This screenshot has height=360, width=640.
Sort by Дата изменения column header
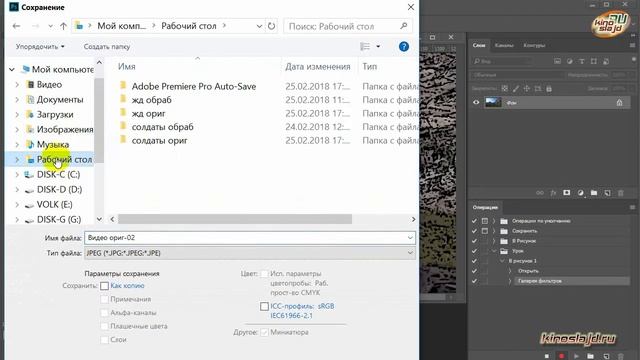point(318,67)
